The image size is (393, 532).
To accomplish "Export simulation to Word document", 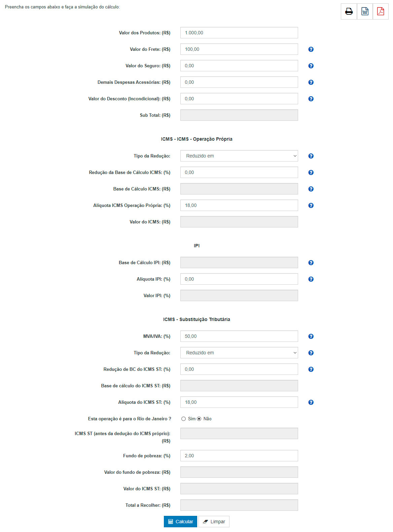I will pos(365,11).
